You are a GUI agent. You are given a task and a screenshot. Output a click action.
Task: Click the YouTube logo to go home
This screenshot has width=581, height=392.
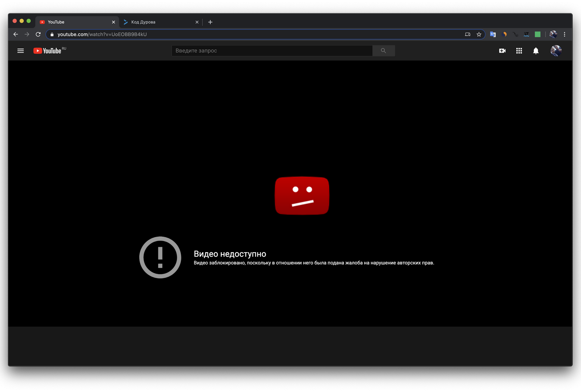click(x=48, y=51)
